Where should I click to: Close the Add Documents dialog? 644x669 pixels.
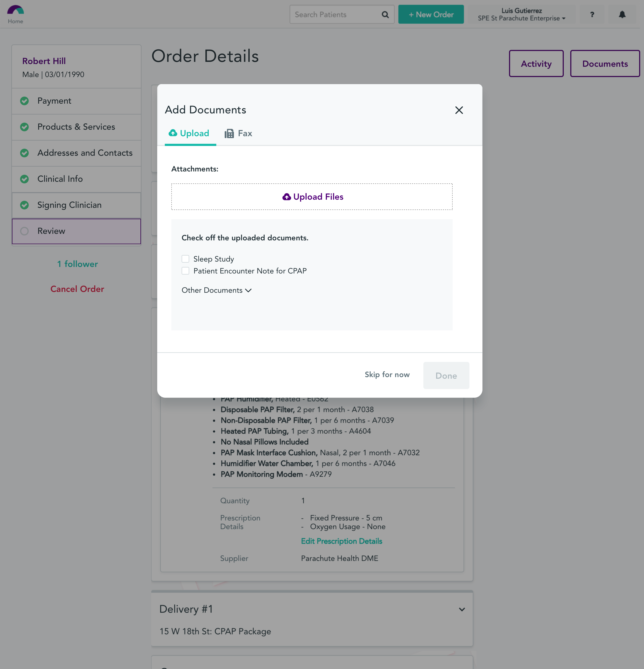point(459,110)
